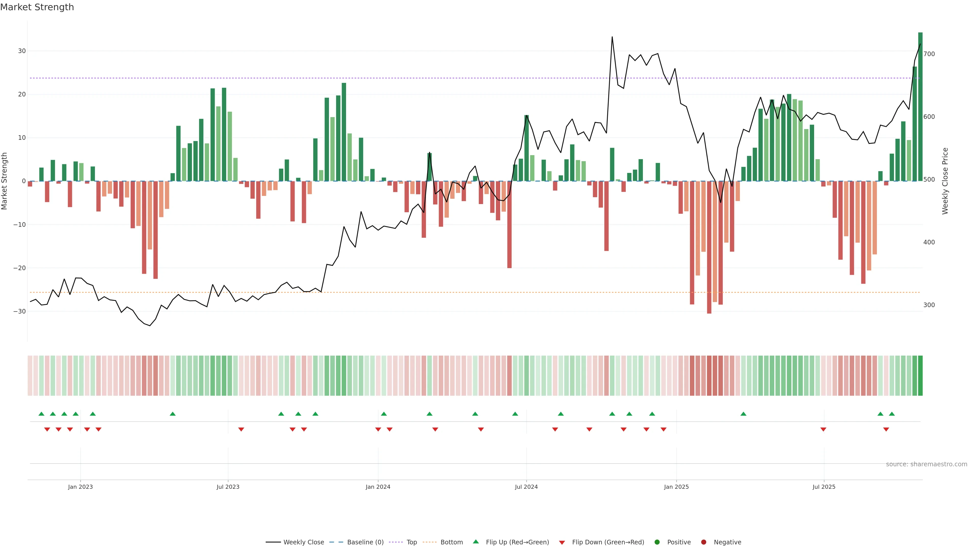The width and height of the screenshot is (980, 551).
Task: Click the darkest green heatmap cell at right
Action: coord(920,375)
